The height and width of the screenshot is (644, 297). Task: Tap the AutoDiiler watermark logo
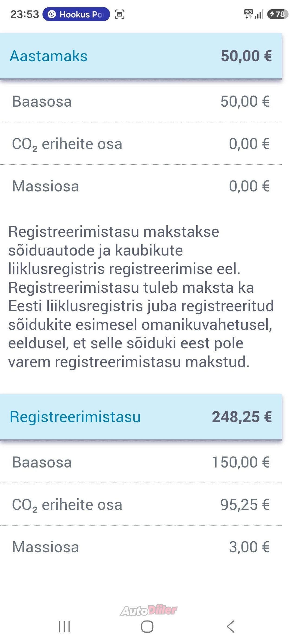coord(149,610)
